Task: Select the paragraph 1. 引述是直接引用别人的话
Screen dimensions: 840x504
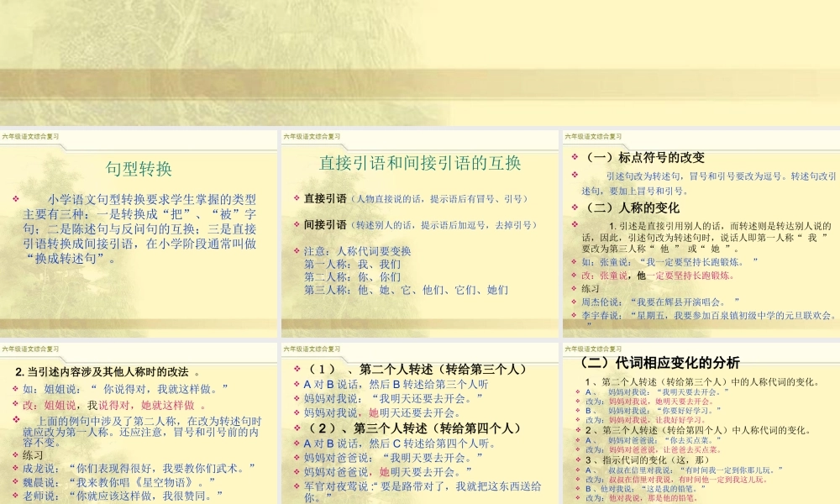Action: point(706,237)
